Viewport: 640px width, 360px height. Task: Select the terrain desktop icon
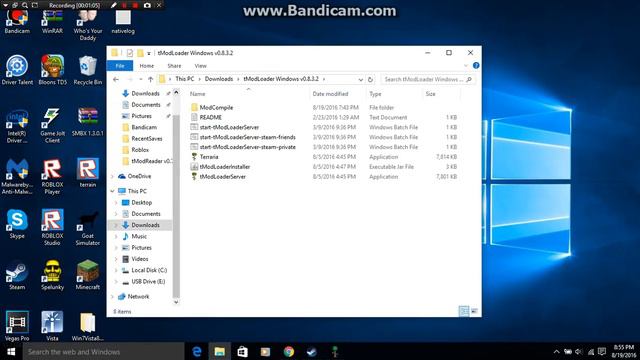[87, 173]
